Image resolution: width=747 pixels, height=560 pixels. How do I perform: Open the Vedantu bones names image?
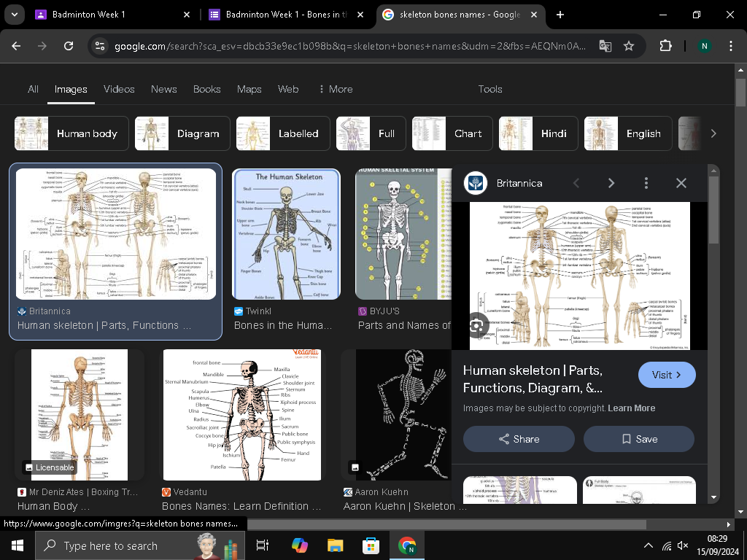(x=242, y=415)
